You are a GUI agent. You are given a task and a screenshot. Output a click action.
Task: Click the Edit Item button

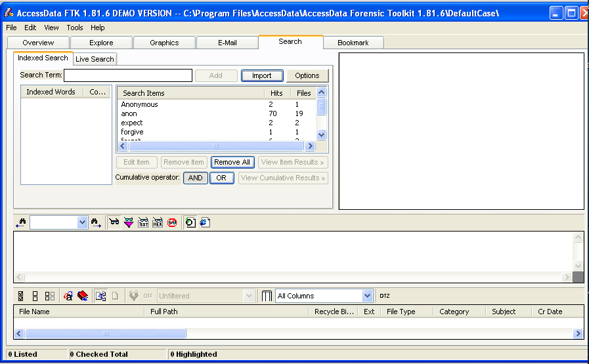point(137,162)
